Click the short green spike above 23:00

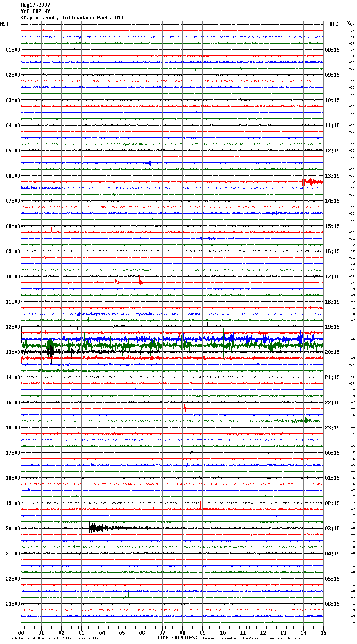tap(128, 595)
